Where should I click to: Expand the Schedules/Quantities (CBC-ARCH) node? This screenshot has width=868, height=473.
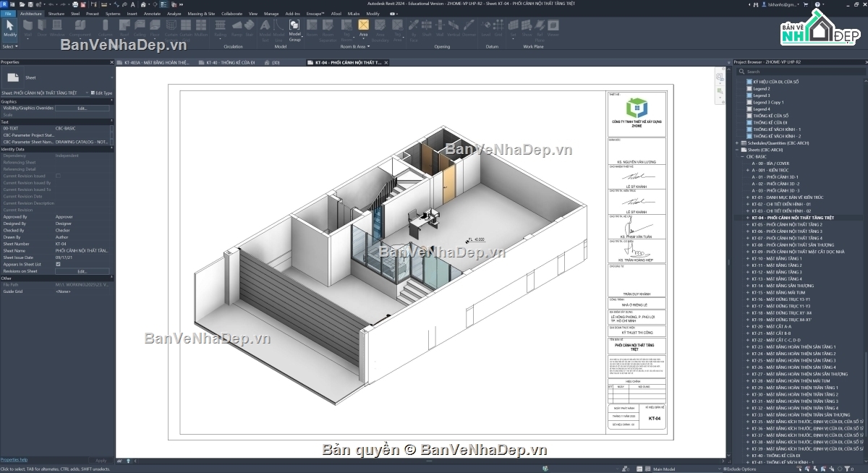pos(737,143)
